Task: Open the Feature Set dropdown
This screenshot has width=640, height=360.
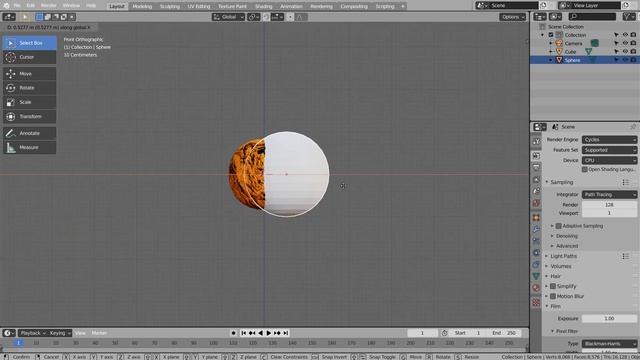Action: pyautogui.click(x=609, y=150)
